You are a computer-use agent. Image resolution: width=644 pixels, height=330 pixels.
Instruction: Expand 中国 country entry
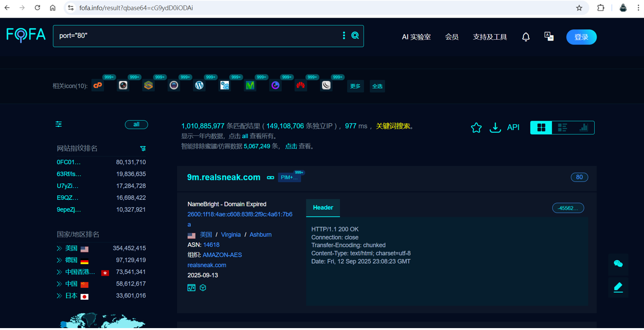pyautogui.click(x=60, y=284)
